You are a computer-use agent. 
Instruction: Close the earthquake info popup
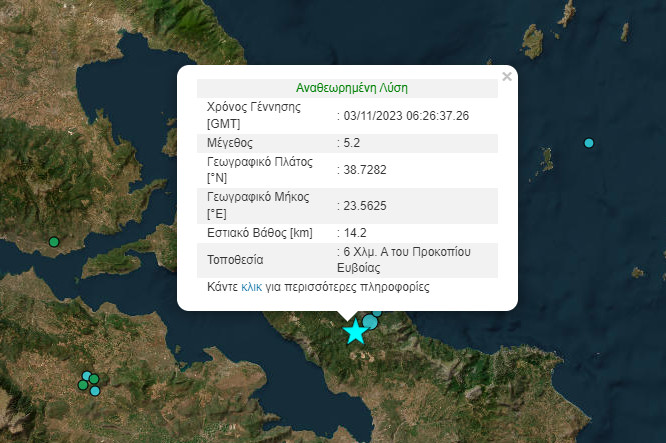click(x=506, y=76)
